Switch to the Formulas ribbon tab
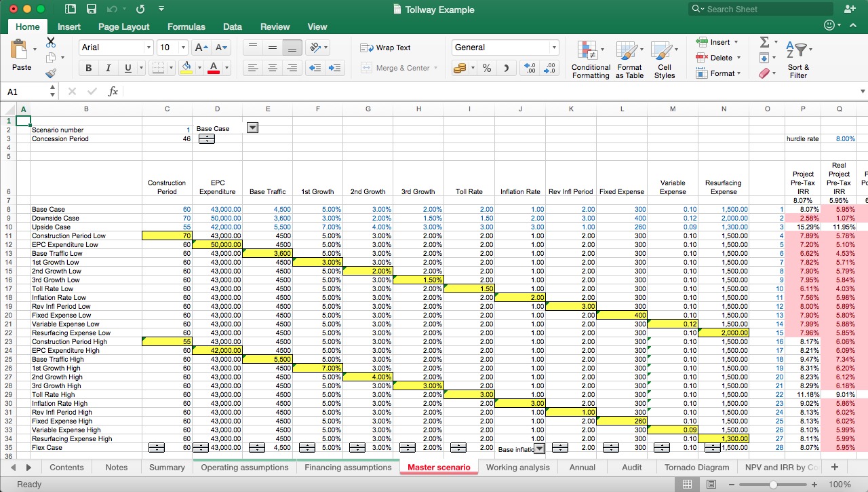868x492 pixels. click(186, 26)
